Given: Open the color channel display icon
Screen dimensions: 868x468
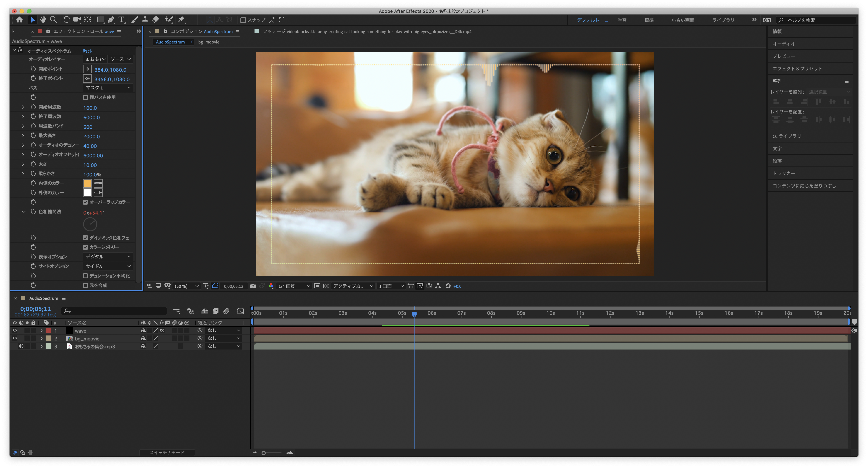Looking at the screenshot, I should coord(271,286).
